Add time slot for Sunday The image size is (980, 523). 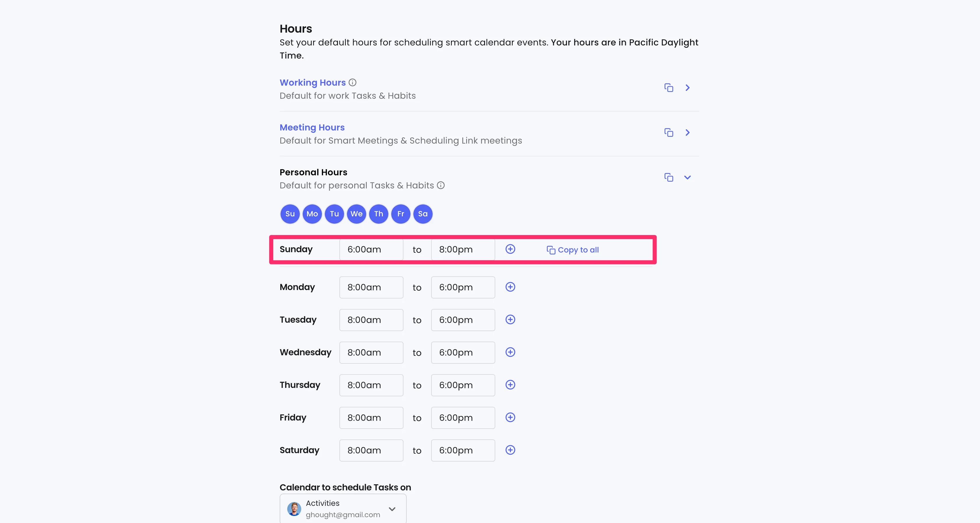510,249
